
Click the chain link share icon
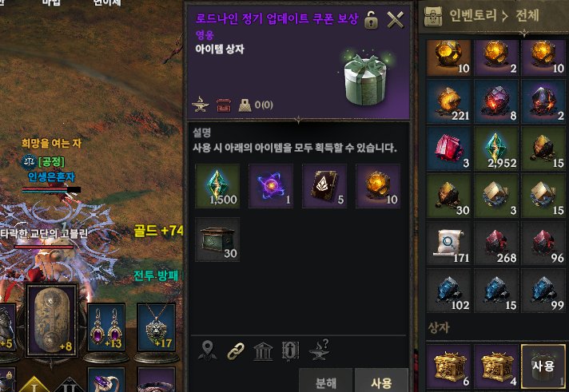click(236, 351)
